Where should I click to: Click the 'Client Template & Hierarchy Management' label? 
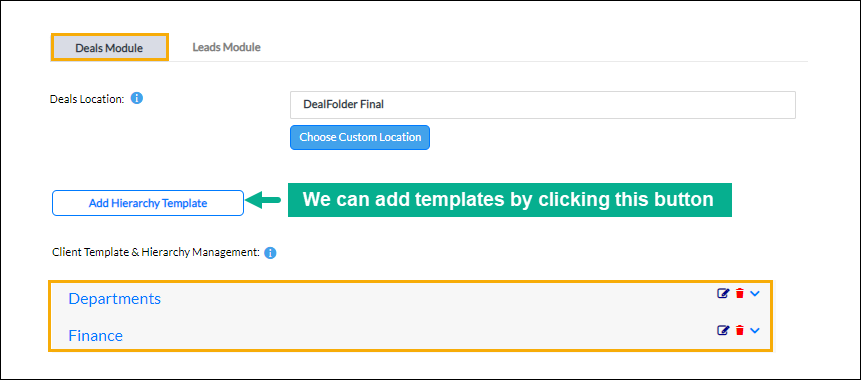[155, 253]
